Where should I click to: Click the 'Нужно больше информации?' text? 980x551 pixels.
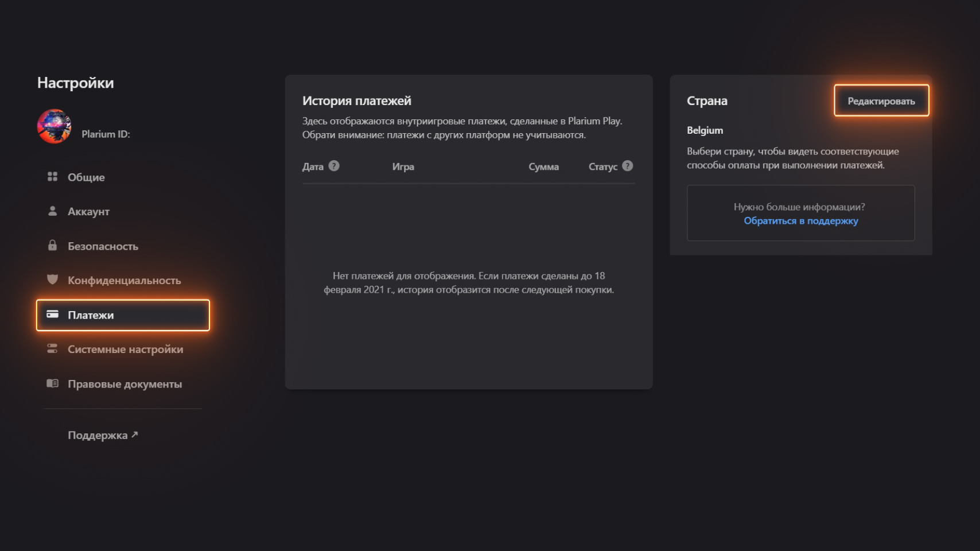click(799, 207)
